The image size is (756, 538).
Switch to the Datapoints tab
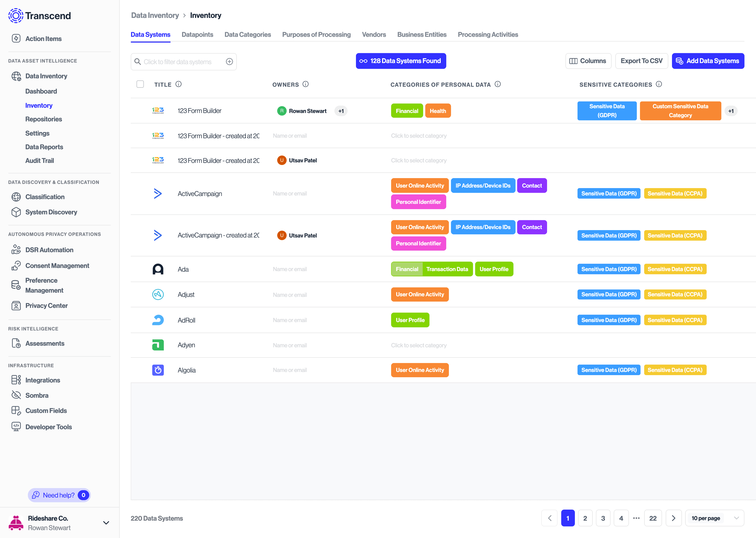click(x=197, y=34)
